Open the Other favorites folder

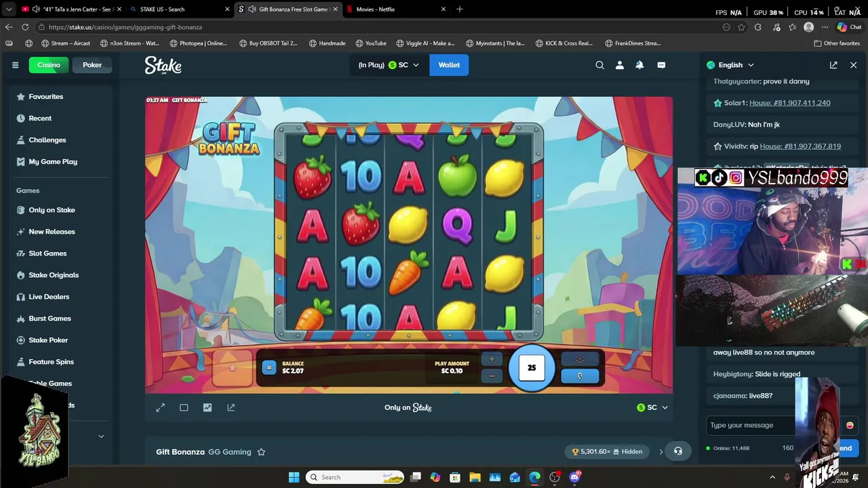(x=837, y=43)
